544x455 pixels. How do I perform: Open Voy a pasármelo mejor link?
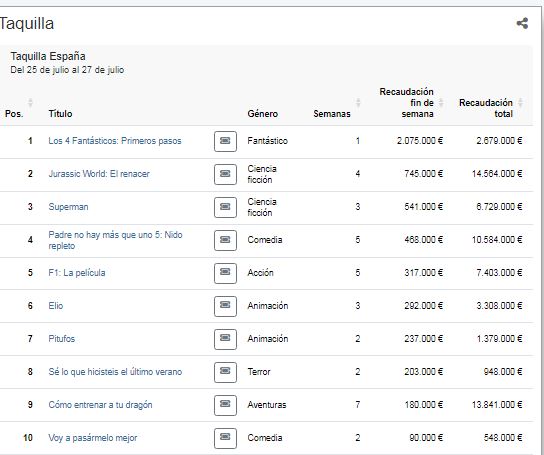tap(93, 438)
